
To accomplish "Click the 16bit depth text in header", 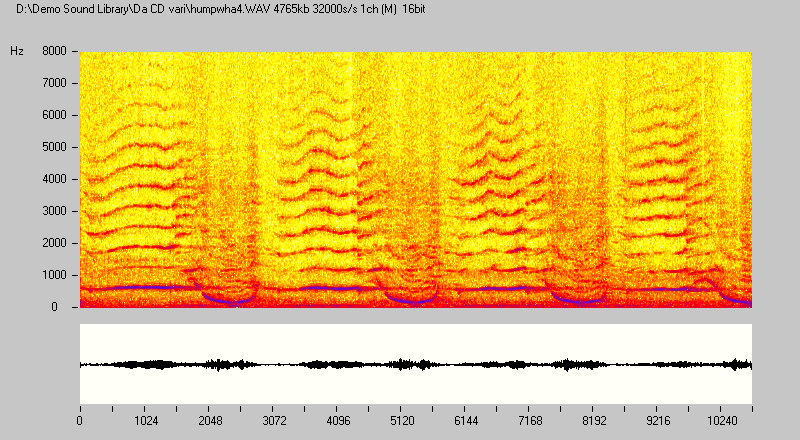I will pos(414,9).
